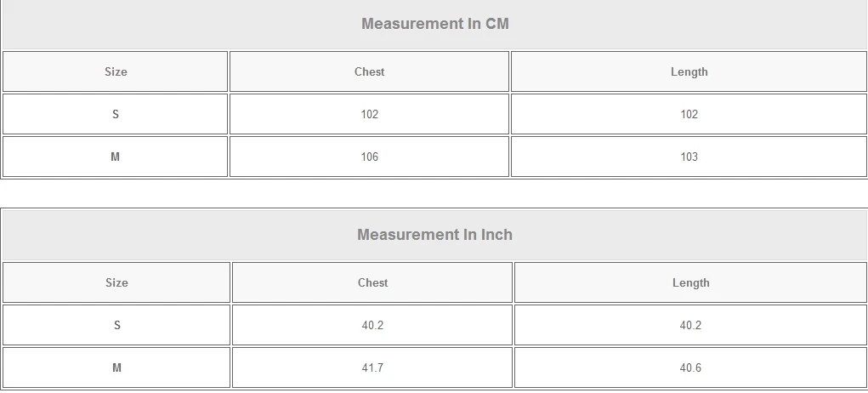Viewport: 868px width, 393px height.
Task: Click S length value 40.2 in Inch table
Action: pos(690,325)
